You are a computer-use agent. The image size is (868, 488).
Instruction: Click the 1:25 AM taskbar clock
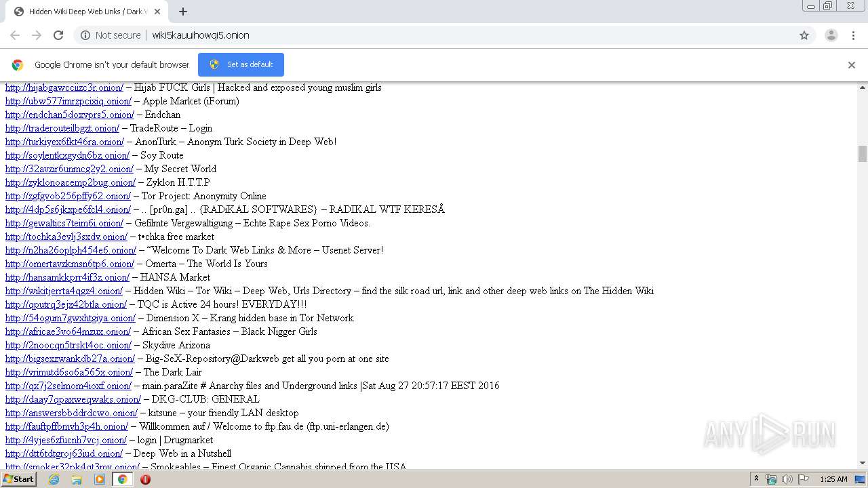(x=833, y=479)
